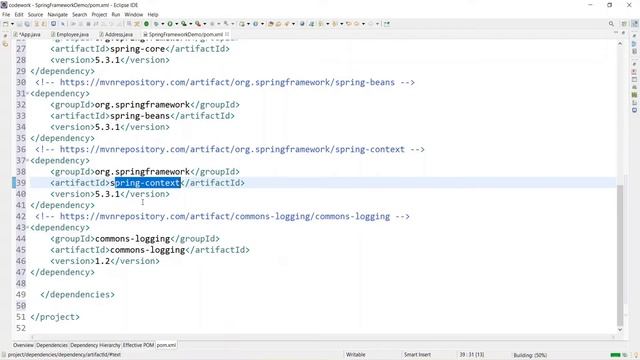
Task: Click the green Debug launch icon
Action: pos(156,24)
